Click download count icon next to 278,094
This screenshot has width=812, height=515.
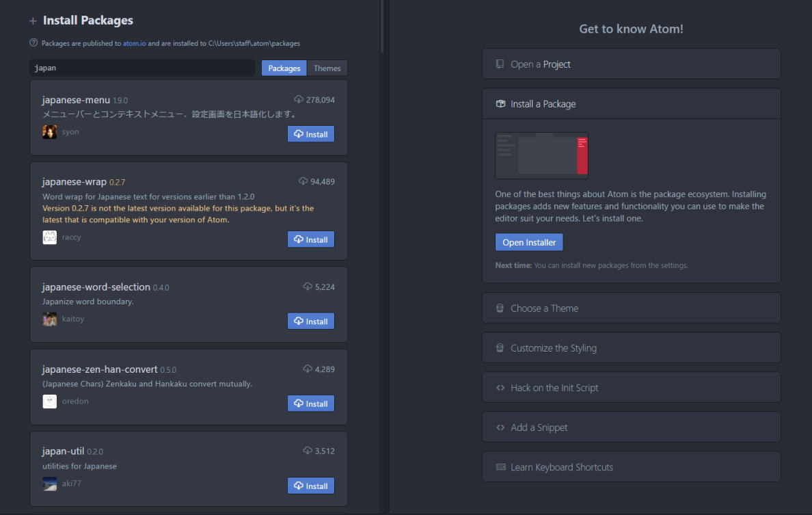pos(299,99)
